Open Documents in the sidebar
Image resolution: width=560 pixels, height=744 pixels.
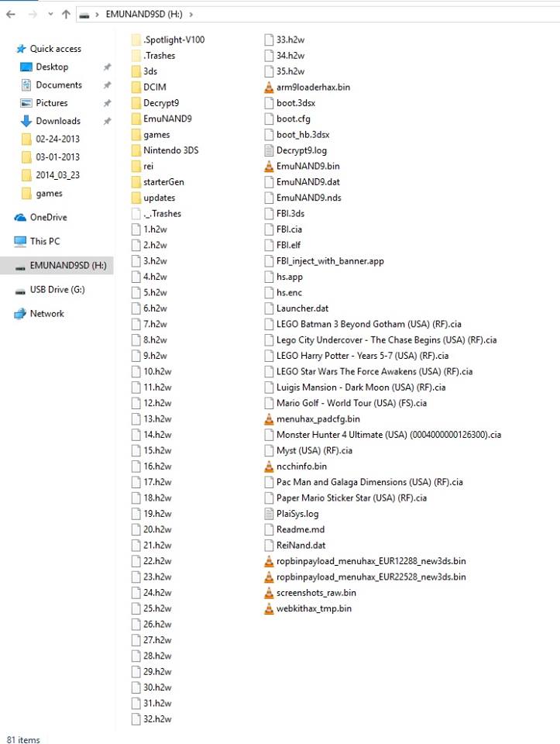point(59,84)
